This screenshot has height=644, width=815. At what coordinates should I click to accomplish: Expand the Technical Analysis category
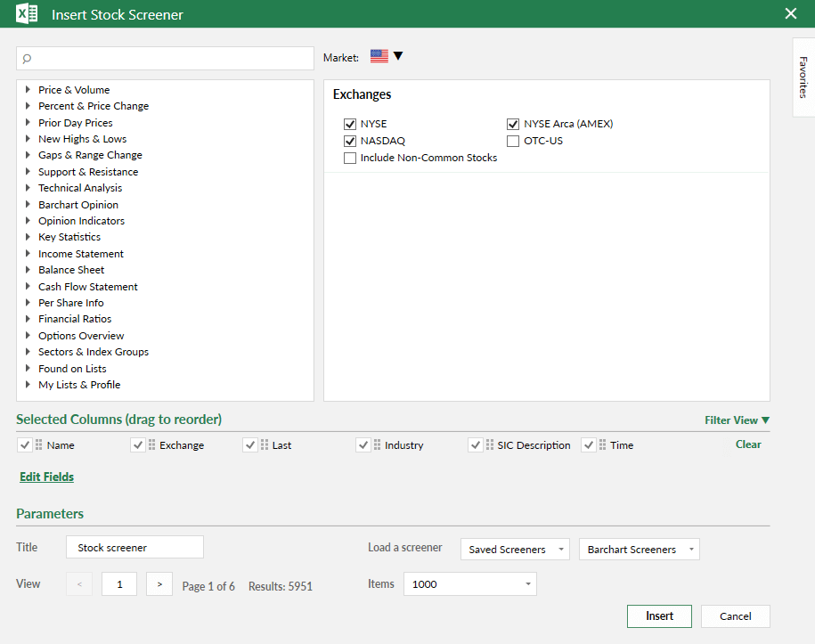[79, 188]
